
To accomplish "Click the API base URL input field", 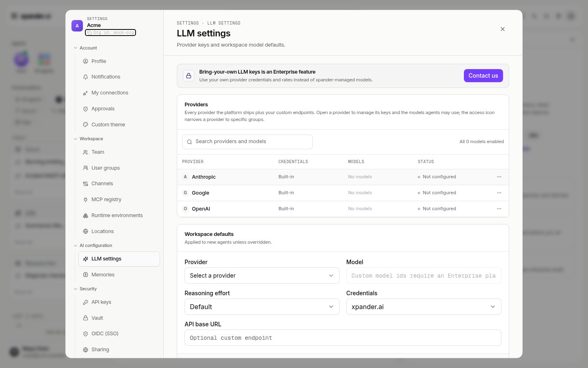I will [x=343, y=338].
